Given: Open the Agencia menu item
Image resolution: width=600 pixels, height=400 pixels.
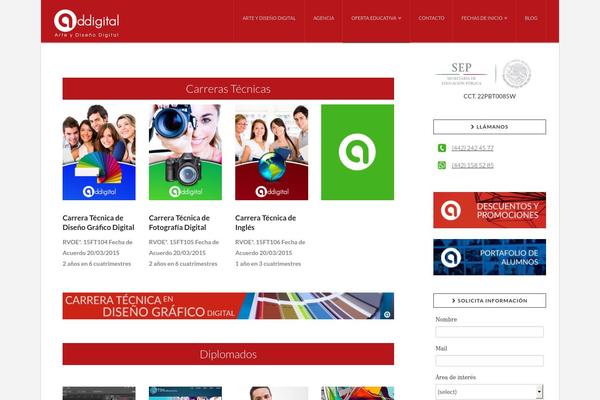Looking at the screenshot, I should pos(323,18).
